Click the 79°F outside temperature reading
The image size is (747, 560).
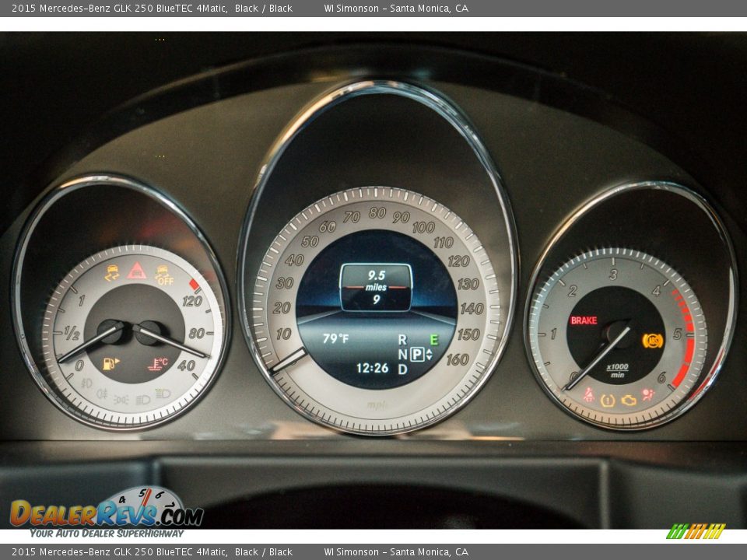[335, 339]
